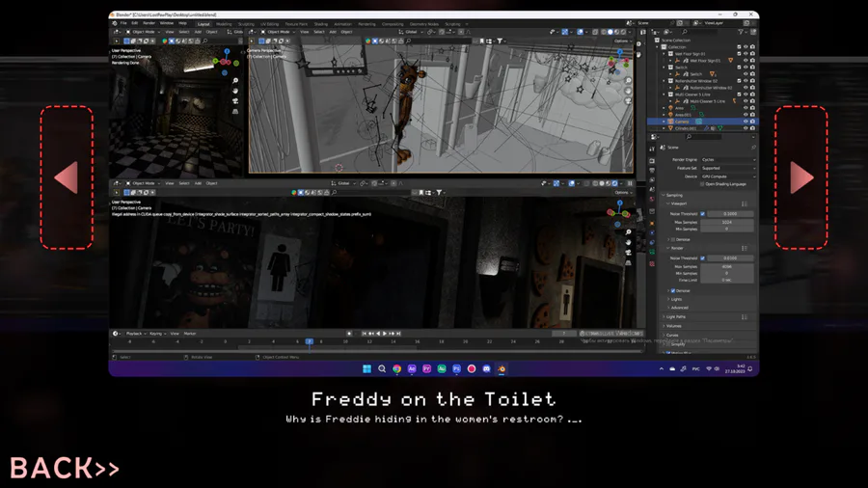Open the green camera data properties tab
Image resolution: width=868 pixels, height=488 pixels.
coord(652,253)
